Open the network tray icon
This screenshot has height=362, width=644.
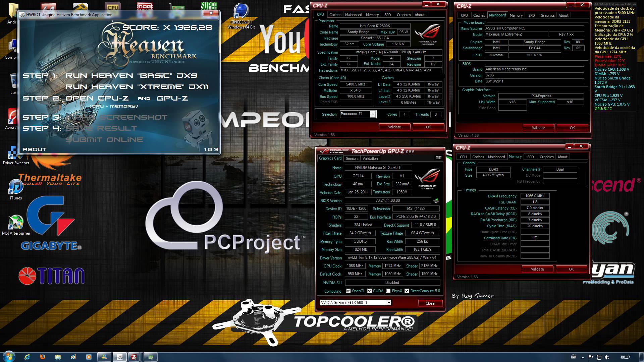(599, 357)
